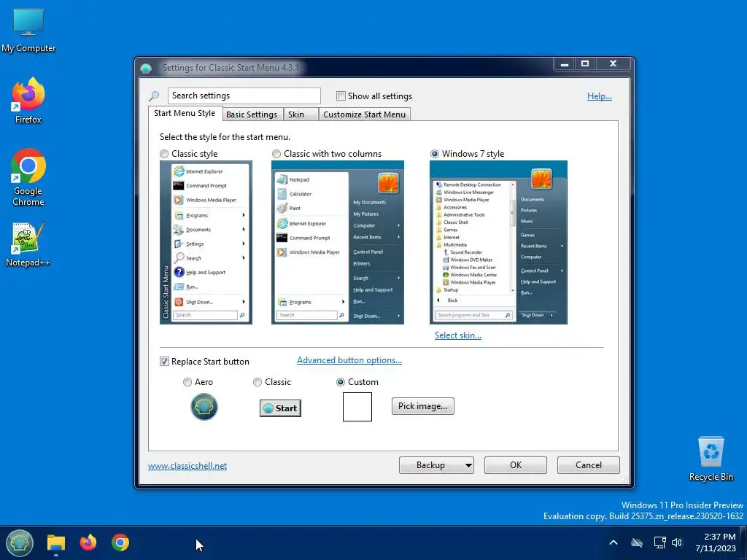
Task: Select Classic with two columns radio button
Action: point(276,154)
